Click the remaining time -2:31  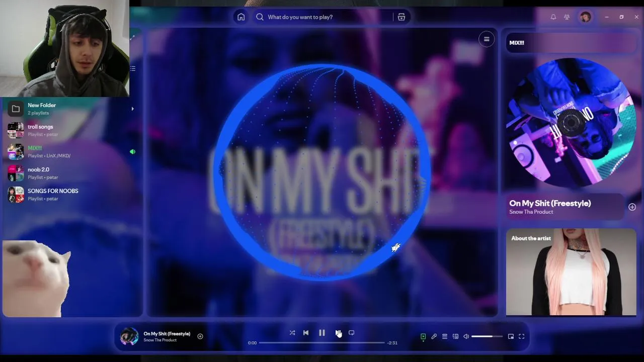tap(392, 343)
